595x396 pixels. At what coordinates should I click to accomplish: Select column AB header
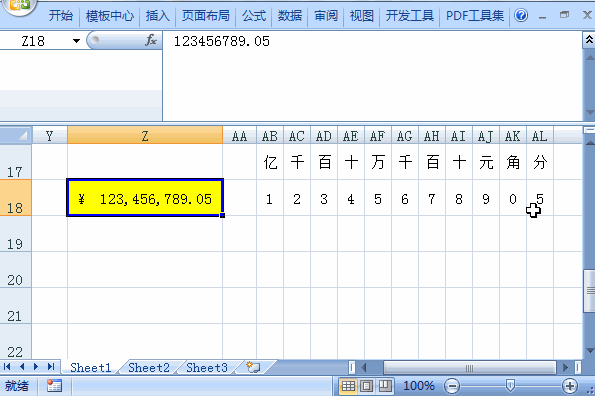click(x=270, y=135)
